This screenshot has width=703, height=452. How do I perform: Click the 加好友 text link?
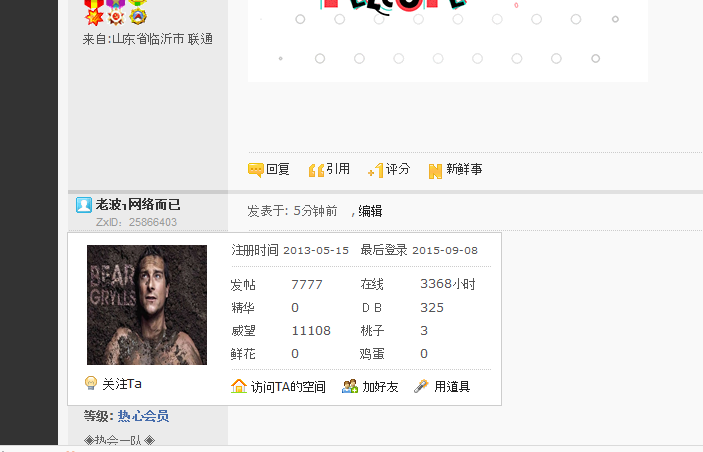pos(380,387)
